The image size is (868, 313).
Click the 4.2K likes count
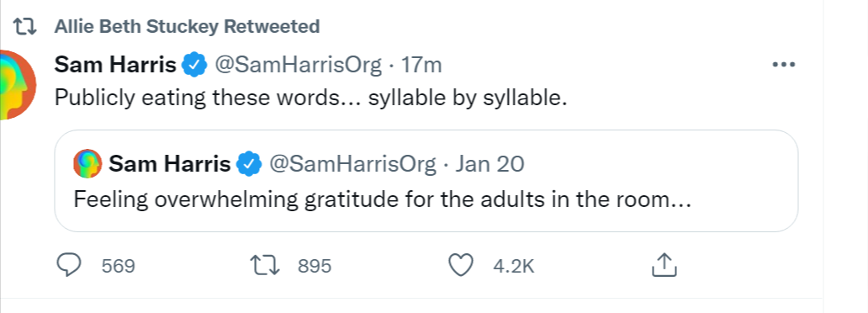pos(514,267)
